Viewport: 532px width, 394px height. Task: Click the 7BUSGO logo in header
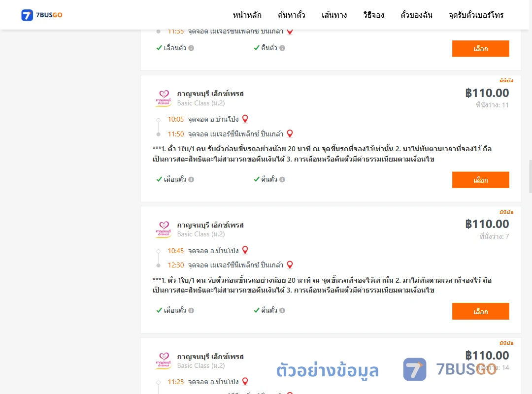tap(42, 15)
